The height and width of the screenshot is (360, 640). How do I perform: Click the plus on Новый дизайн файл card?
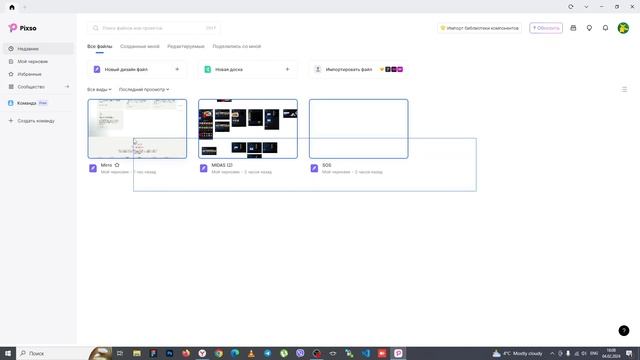[177, 69]
